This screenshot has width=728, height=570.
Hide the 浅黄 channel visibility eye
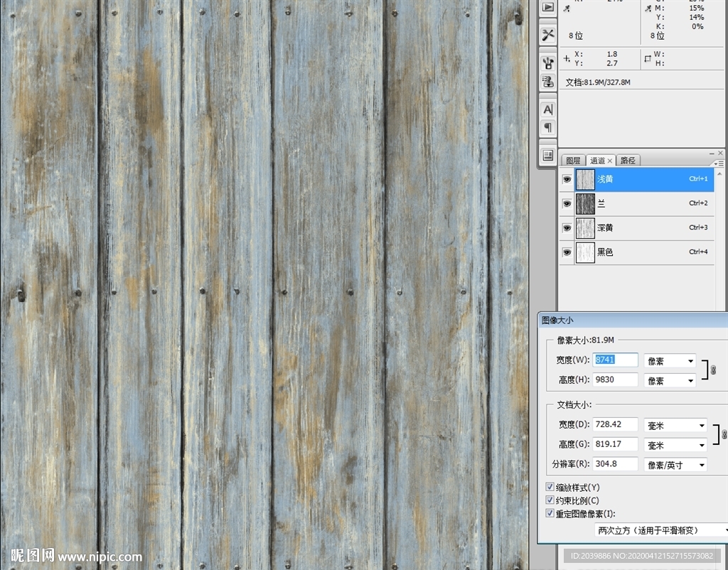pyautogui.click(x=567, y=179)
